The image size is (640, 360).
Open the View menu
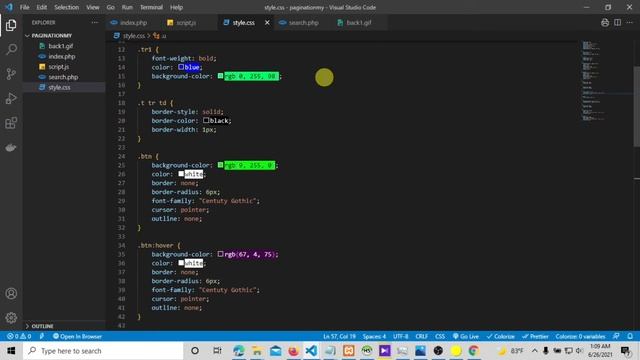tap(93, 7)
